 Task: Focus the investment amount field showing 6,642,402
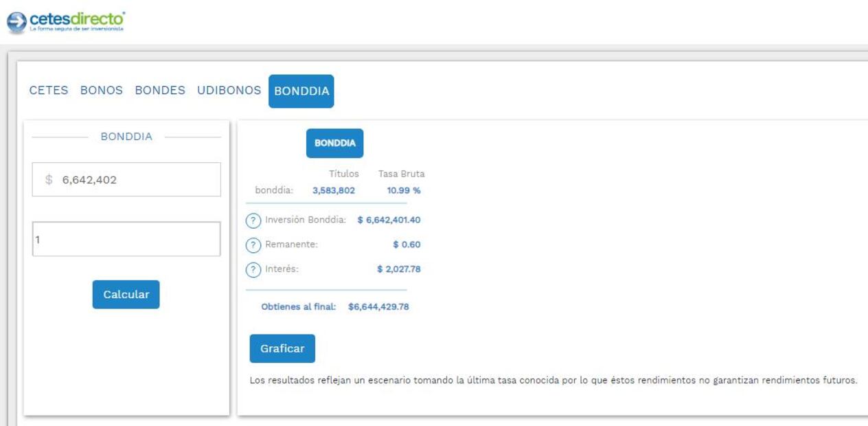coord(126,180)
